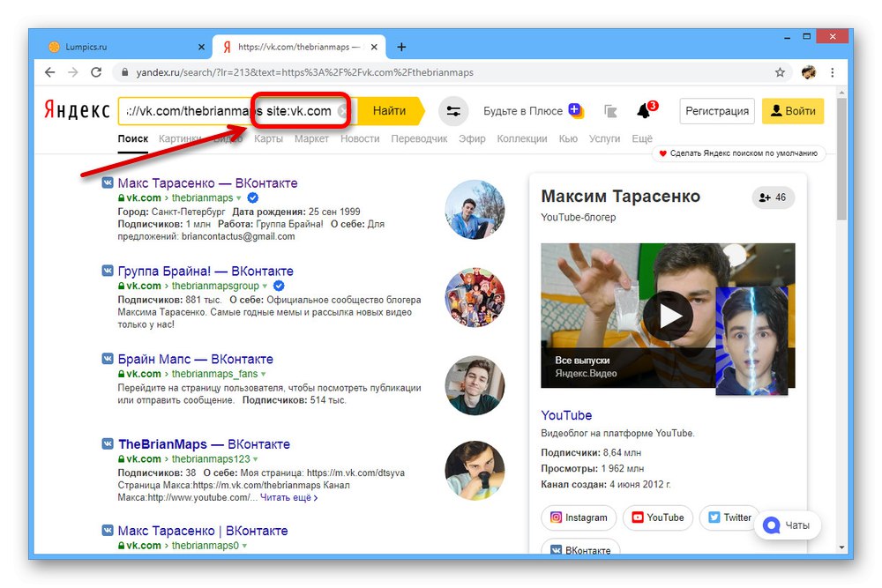
Task: Expand dropdown next to thebrianmaps URL
Action: click(x=238, y=197)
